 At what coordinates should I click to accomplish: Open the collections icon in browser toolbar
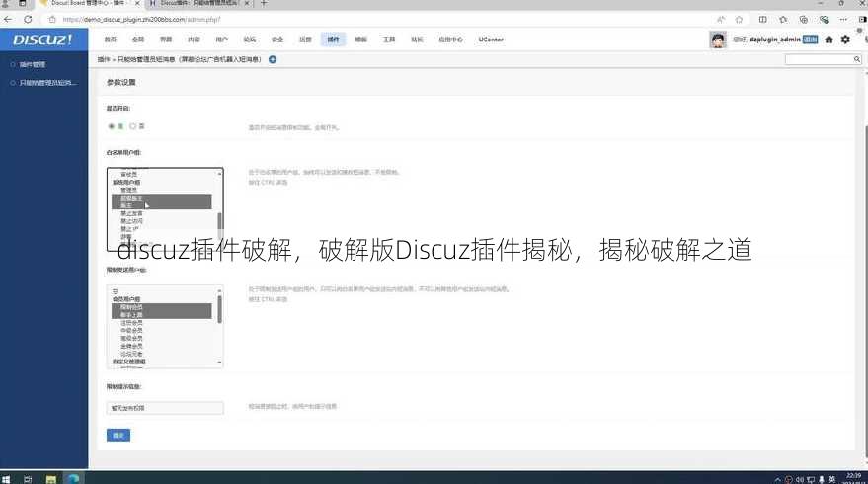803,20
